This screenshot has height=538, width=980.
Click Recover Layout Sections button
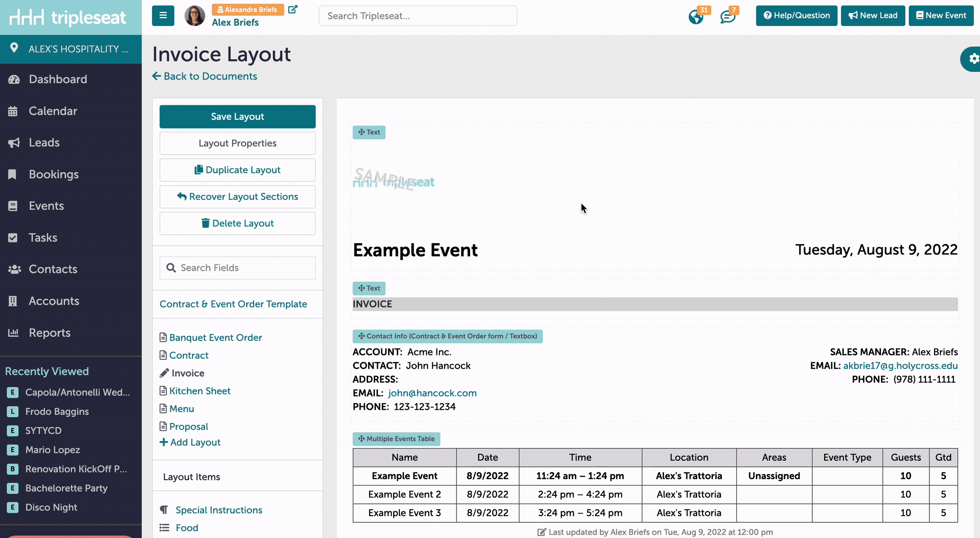(x=237, y=197)
